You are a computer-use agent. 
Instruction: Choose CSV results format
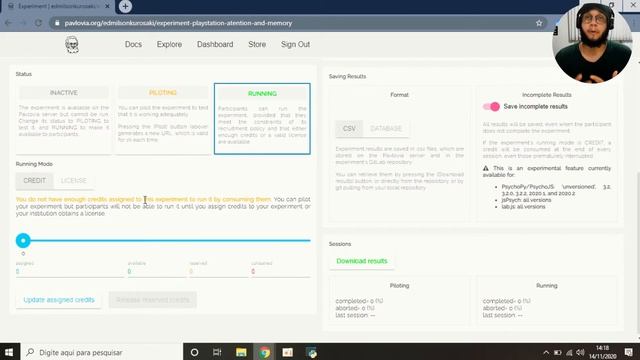tap(349, 129)
